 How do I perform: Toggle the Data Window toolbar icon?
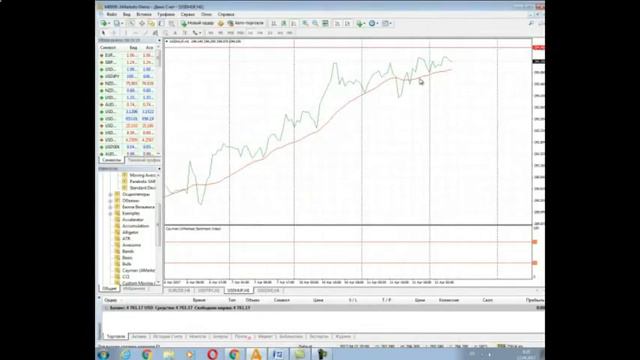point(142,23)
